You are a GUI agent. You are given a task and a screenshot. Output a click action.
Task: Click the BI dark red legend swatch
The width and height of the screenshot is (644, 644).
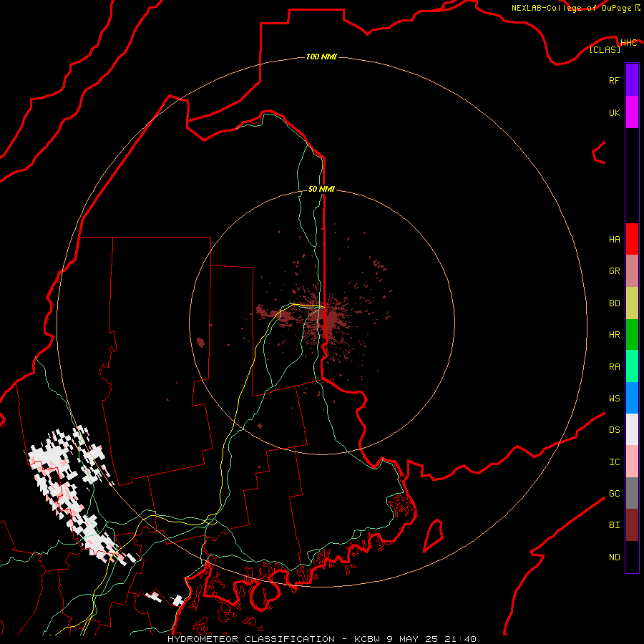(x=632, y=525)
